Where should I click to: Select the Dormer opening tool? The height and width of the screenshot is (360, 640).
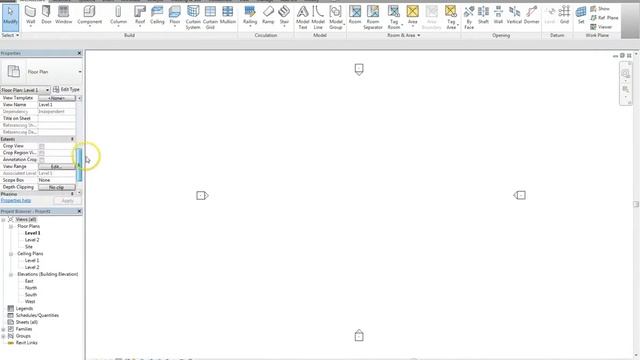click(x=531, y=16)
